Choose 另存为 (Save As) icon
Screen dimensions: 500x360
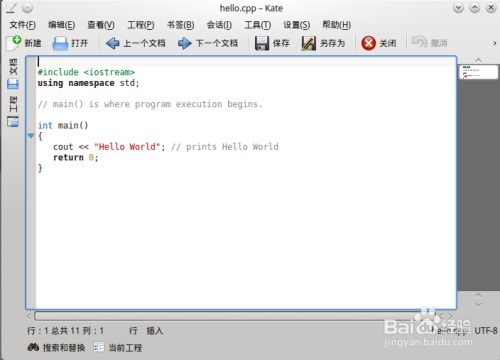pyautogui.click(x=308, y=43)
